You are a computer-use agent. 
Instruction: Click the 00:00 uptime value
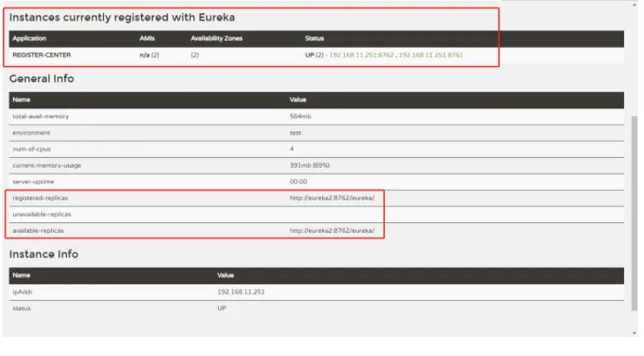point(298,182)
